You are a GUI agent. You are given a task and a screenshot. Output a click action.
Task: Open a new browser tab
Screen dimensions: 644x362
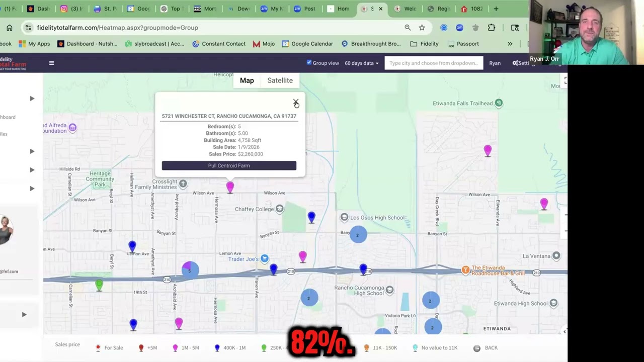tap(496, 9)
